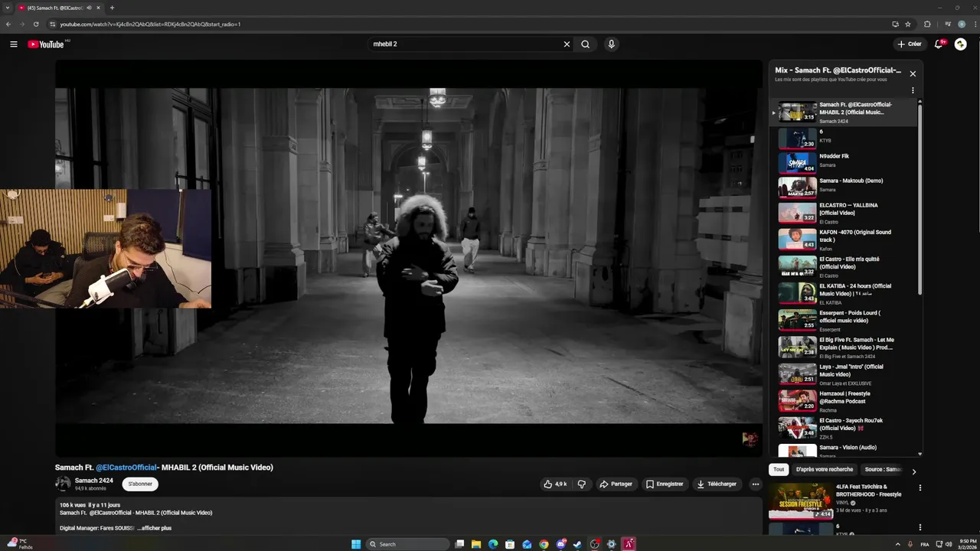
Task: Open the YouTube account avatar menu
Action: coord(960,44)
